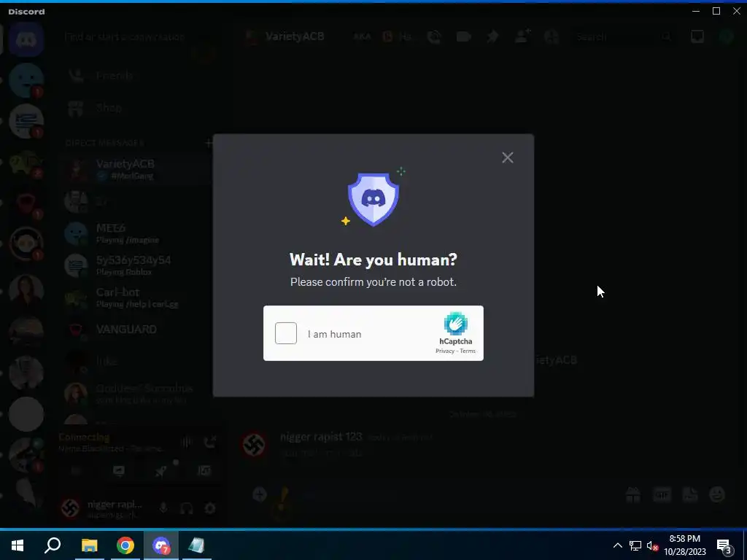Open the Windows notification center
Viewport: 747px width, 560px height.
point(724,545)
